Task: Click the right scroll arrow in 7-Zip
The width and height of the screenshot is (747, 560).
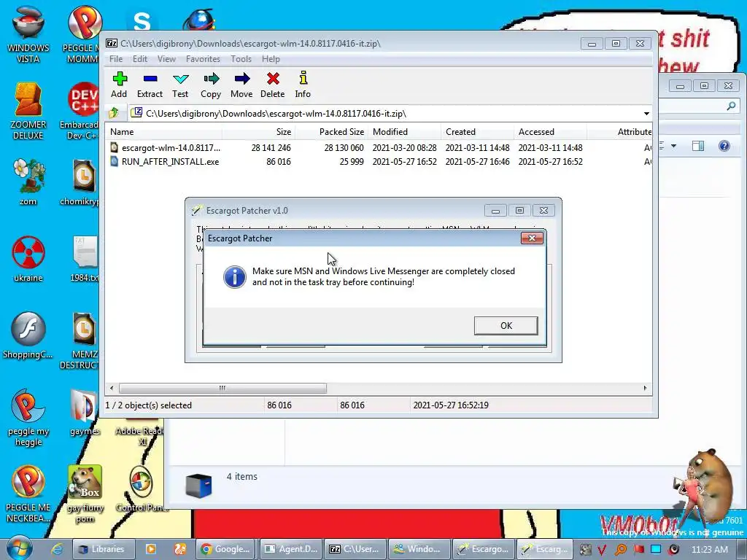Action: pos(645,388)
